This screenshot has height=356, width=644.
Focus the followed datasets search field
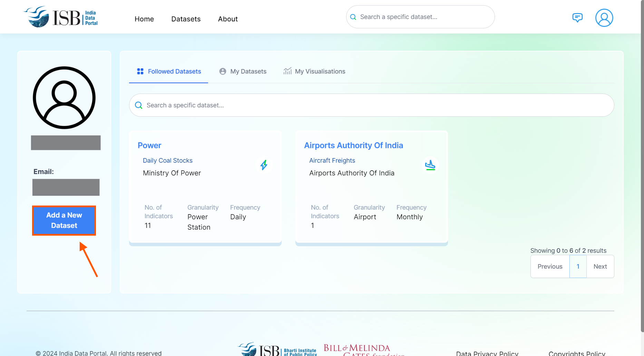pyautogui.click(x=376, y=105)
